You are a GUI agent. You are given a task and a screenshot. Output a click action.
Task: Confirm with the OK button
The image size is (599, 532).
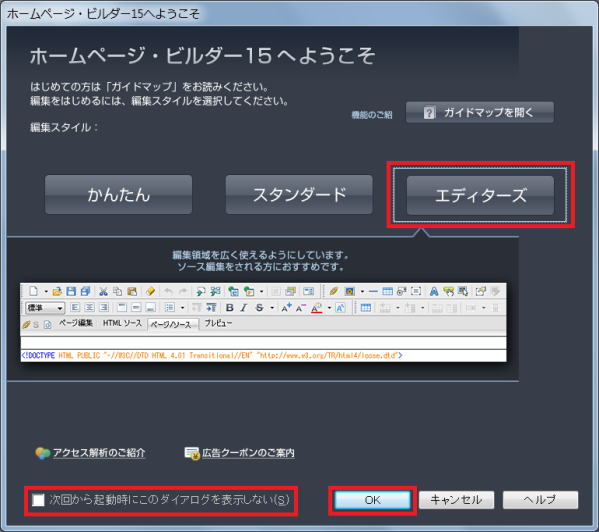pos(372,500)
